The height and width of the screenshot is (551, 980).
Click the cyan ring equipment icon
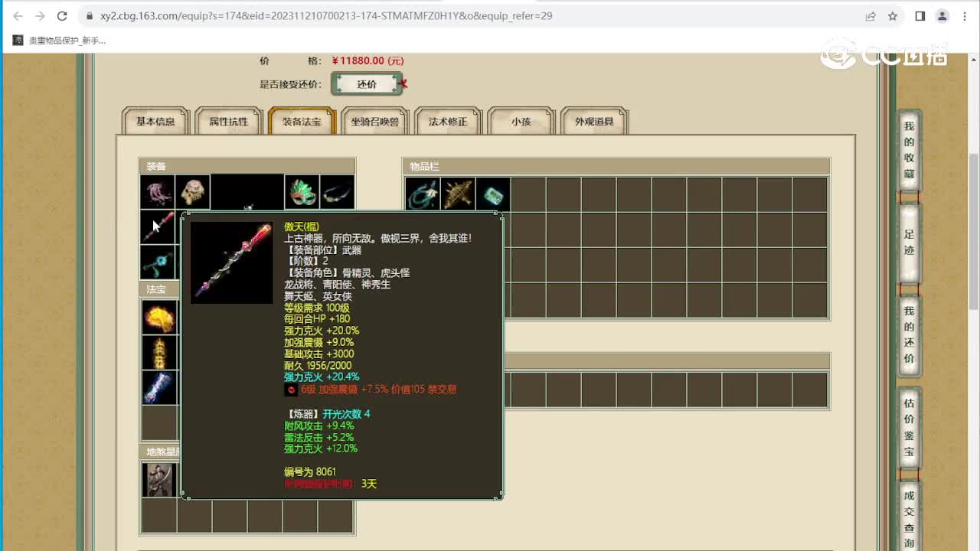coord(157,262)
